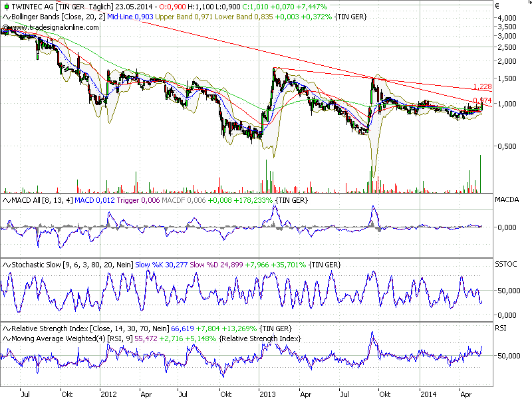Click the euro currency symbol above the price axis
The width and height of the screenshot is (532, 399).
(x=497, y=6)
